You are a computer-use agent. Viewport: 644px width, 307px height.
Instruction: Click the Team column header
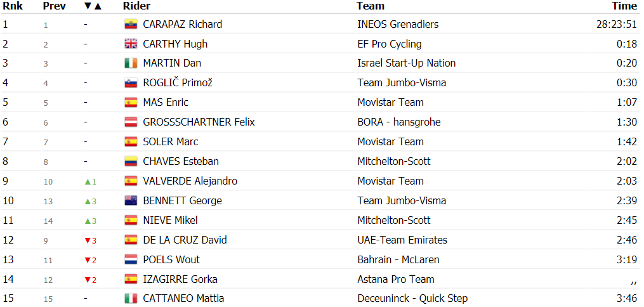coord(371,6)
